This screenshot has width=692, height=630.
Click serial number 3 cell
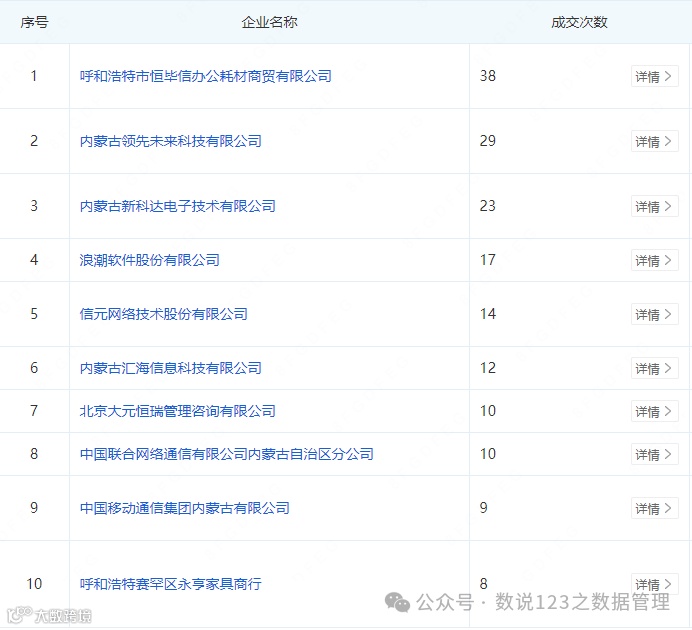click(x=34, y=206)
